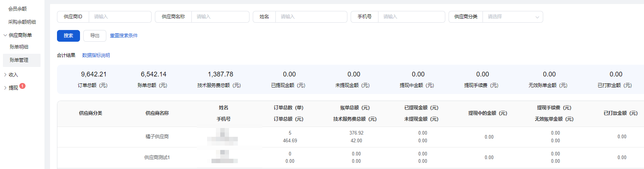This screenshot has height=169, width=644.
Task: Click the red notification badge on 提现
Action: (22, 86)
